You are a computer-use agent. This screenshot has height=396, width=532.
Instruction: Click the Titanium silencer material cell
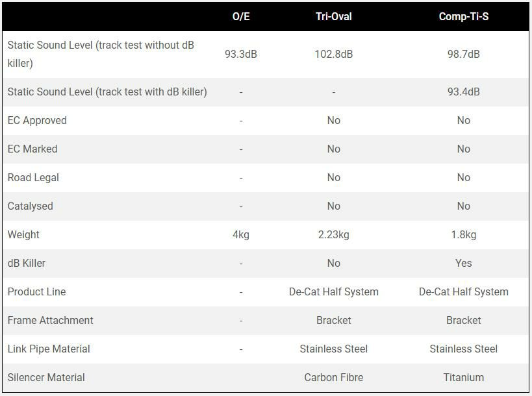[463, 378]
